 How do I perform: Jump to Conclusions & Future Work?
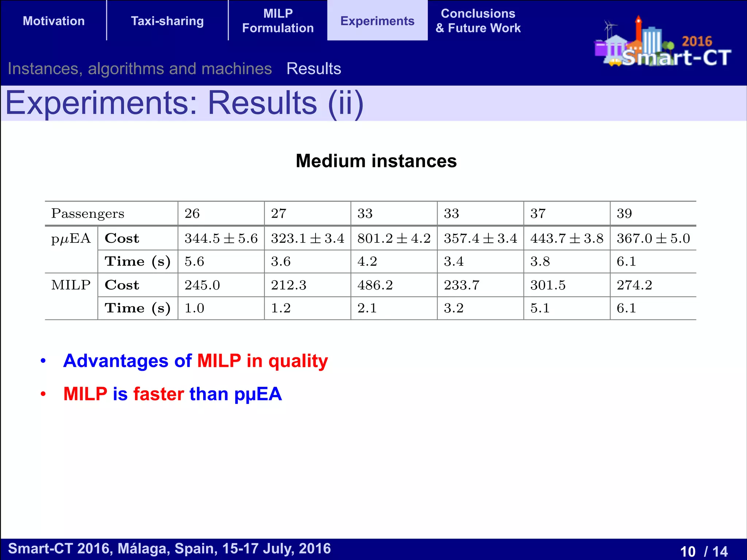point(478,20)
